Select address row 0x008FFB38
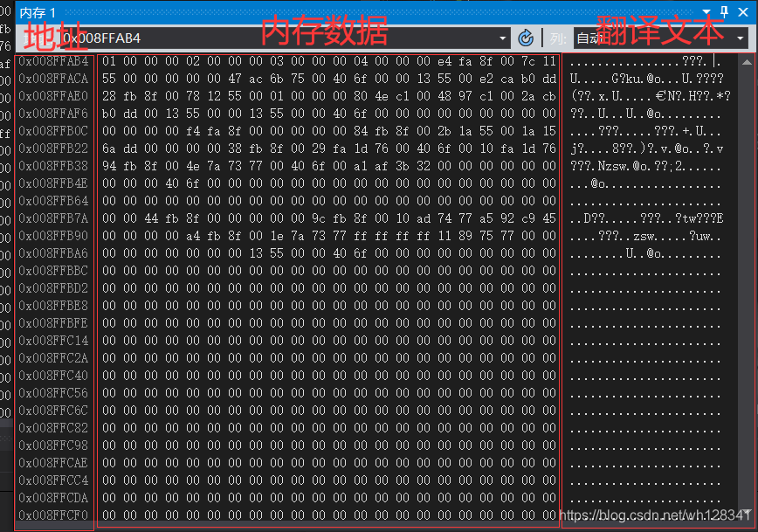Viewport: 758px width, 532px height. pyautogui.click(x=53, y=165)
